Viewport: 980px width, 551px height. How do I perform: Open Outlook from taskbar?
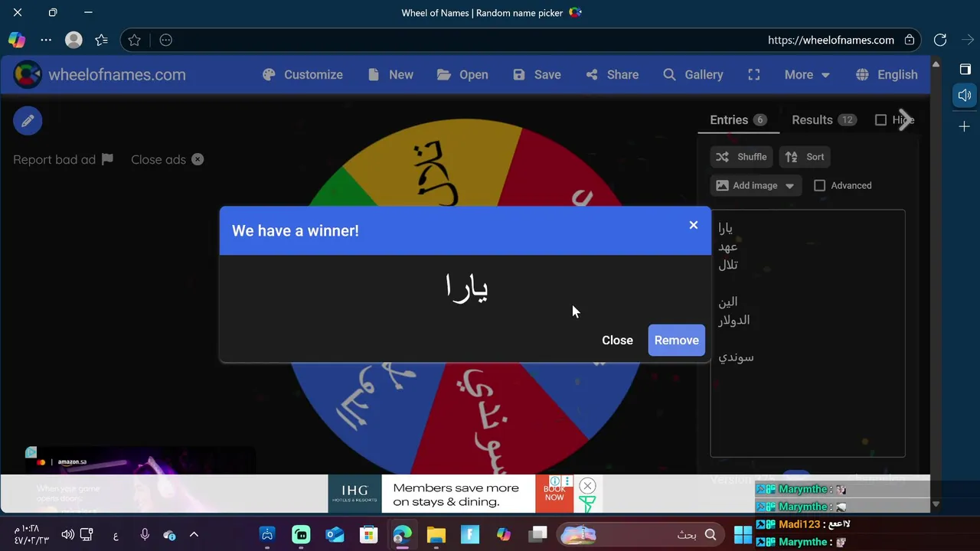335,535
